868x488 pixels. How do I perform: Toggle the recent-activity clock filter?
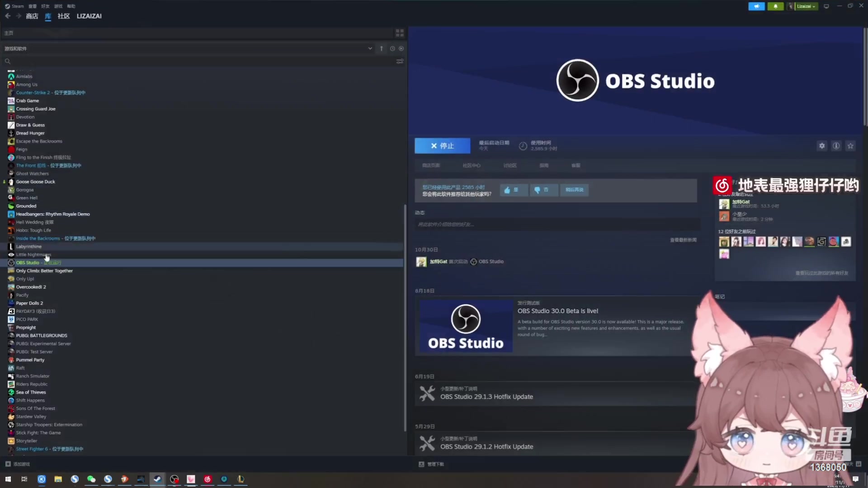tap(392, 48)
